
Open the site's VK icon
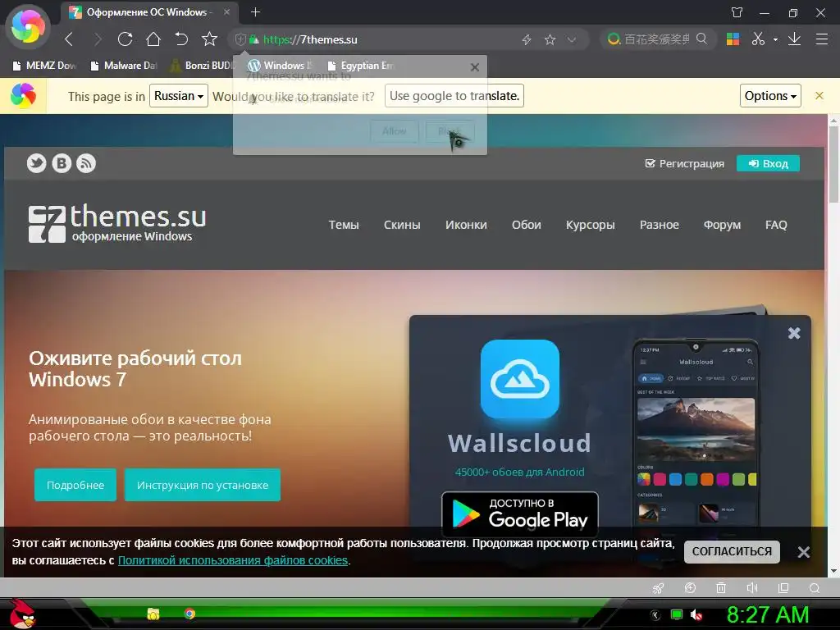[62, 163]
